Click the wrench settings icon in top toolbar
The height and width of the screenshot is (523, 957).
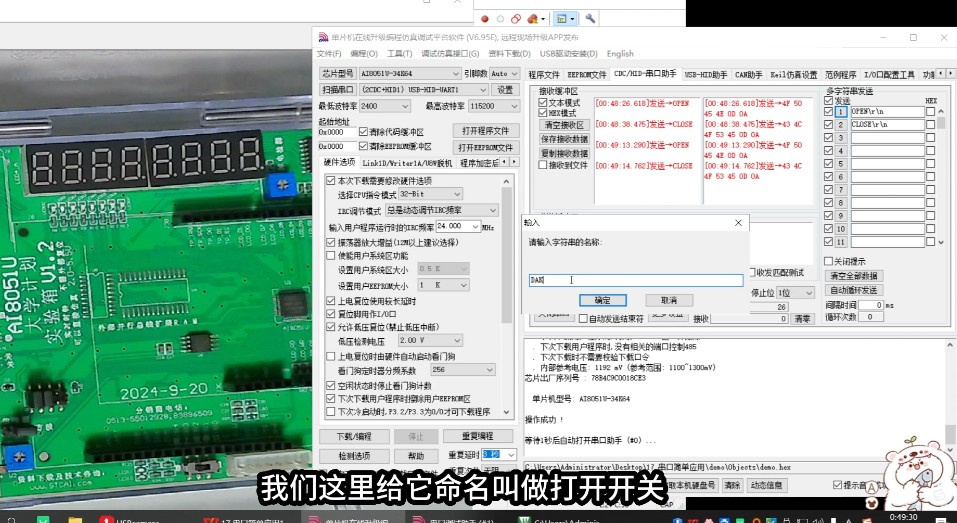[590, 19]
